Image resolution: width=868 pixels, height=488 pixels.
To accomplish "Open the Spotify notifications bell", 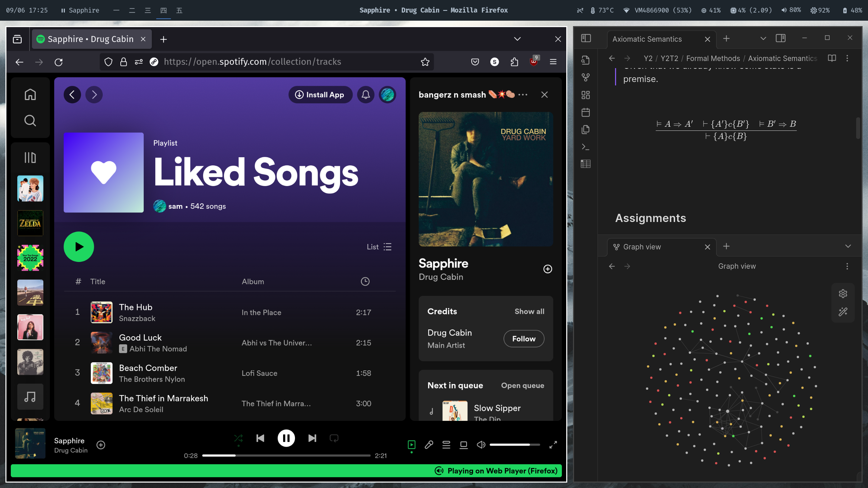I will (x=366, y=95).
